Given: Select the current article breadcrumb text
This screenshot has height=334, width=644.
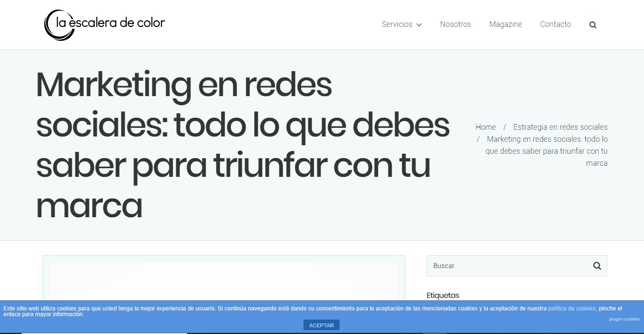Looking at the screenshot, I should pyautogui.click(x=547, y=151).
